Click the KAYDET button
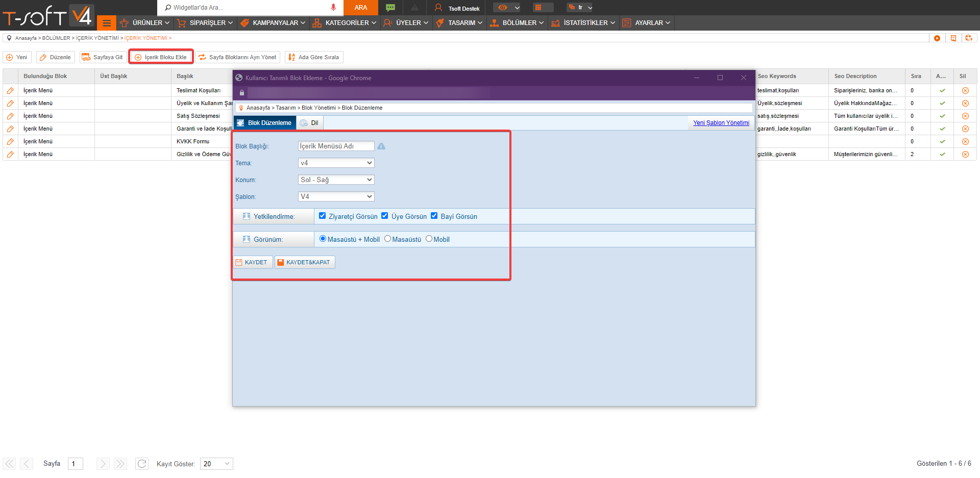The image size is (980, 478). coord(253,262)
